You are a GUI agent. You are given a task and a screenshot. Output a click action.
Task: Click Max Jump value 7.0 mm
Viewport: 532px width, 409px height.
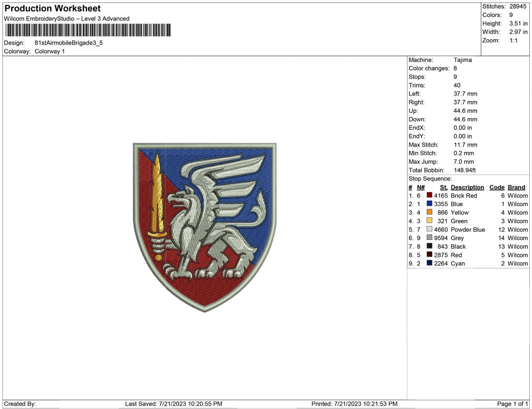click(x=464, y=162)
